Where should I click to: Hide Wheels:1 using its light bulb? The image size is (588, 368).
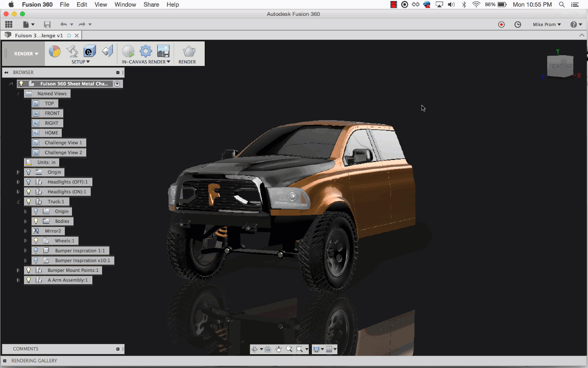coord(36,241)
